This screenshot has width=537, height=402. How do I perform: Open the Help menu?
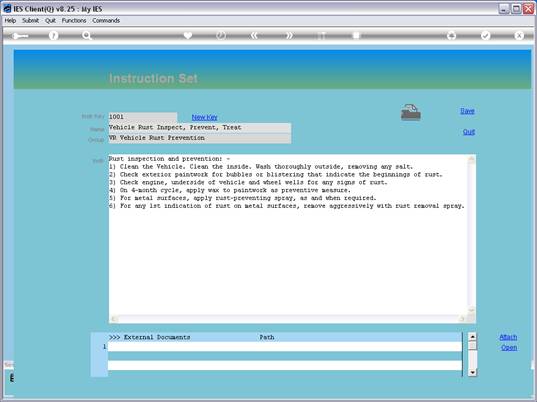click(x=10, y=21)
